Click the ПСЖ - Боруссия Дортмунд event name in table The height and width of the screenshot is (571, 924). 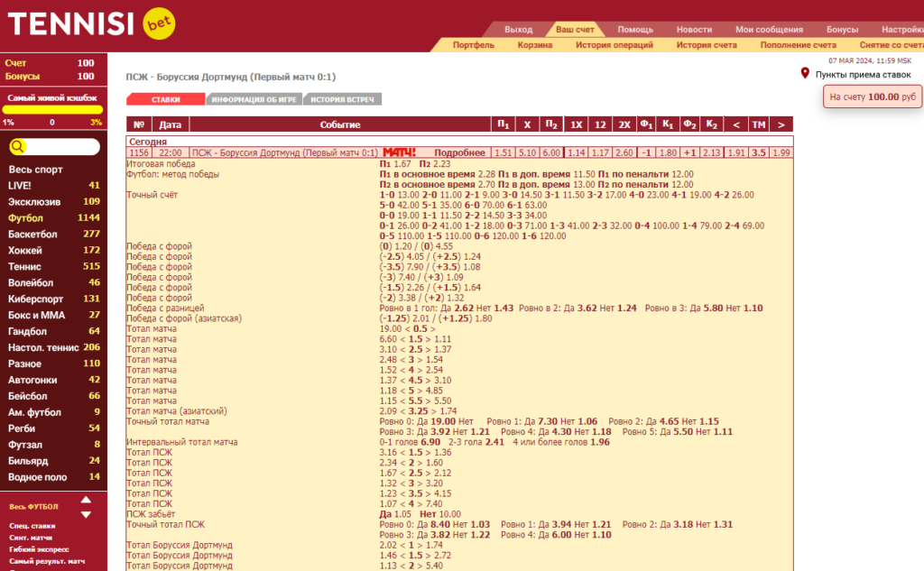[x=284, y=152]
